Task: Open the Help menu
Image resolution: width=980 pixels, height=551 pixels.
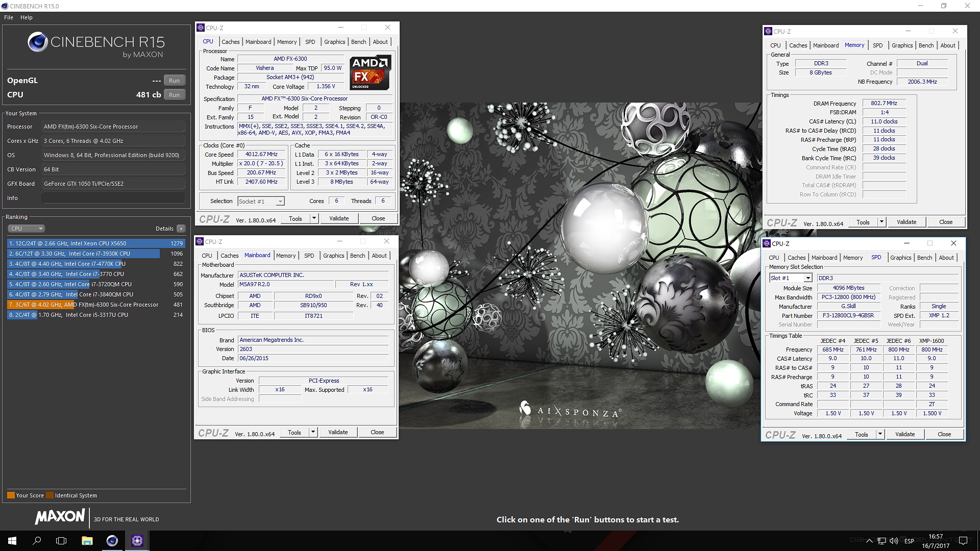Action: tap(27, 17)
